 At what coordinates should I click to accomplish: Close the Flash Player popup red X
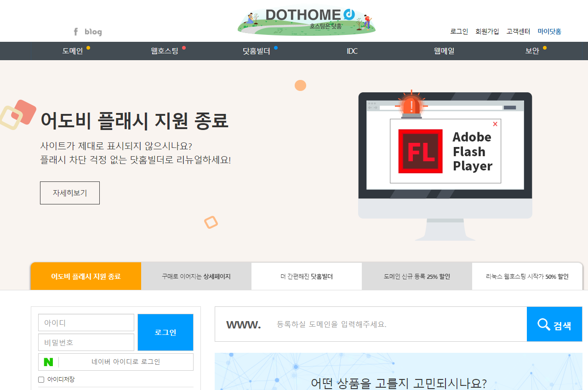pos(495,124)
